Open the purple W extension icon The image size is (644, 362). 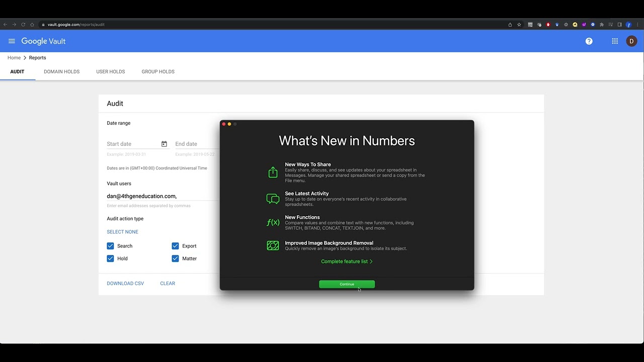[584, 25]
